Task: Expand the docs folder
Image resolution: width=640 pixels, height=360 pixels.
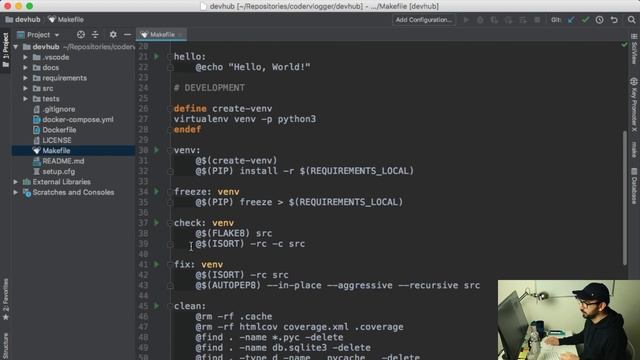Action: [26, 68]
